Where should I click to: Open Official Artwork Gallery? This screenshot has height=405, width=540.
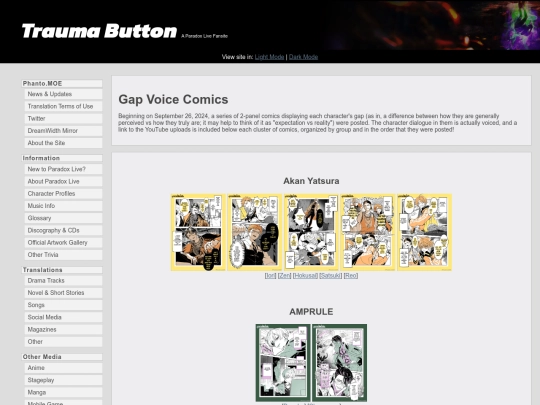pyautogui.click(x=63, y=242)
